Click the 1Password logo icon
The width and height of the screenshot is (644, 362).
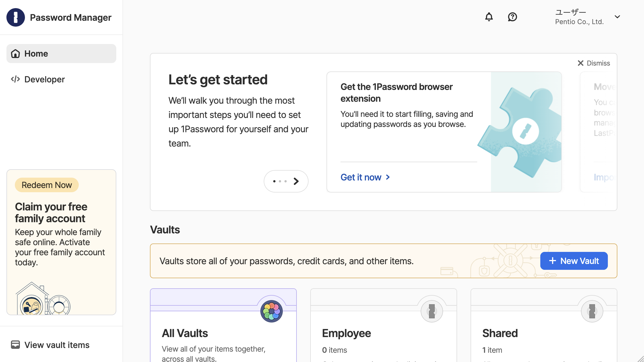16,17
